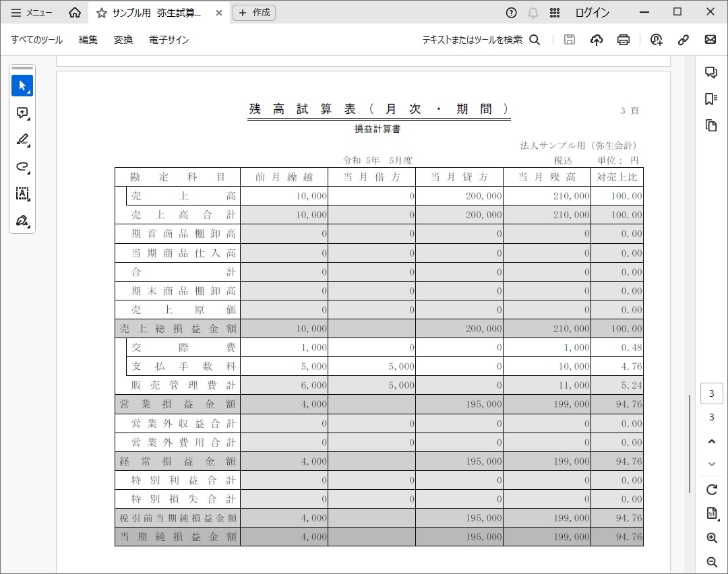
Task: Go to the Home icon
Action: (x=75, y=13)
